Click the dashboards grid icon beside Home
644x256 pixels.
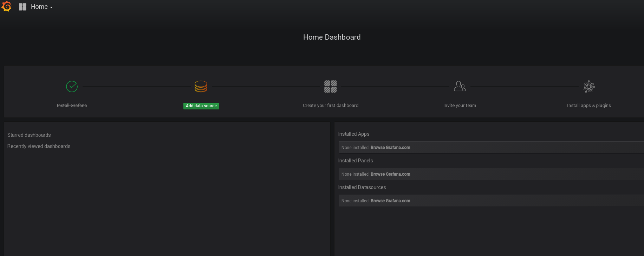pyautogui.click(x=23, y=7)
